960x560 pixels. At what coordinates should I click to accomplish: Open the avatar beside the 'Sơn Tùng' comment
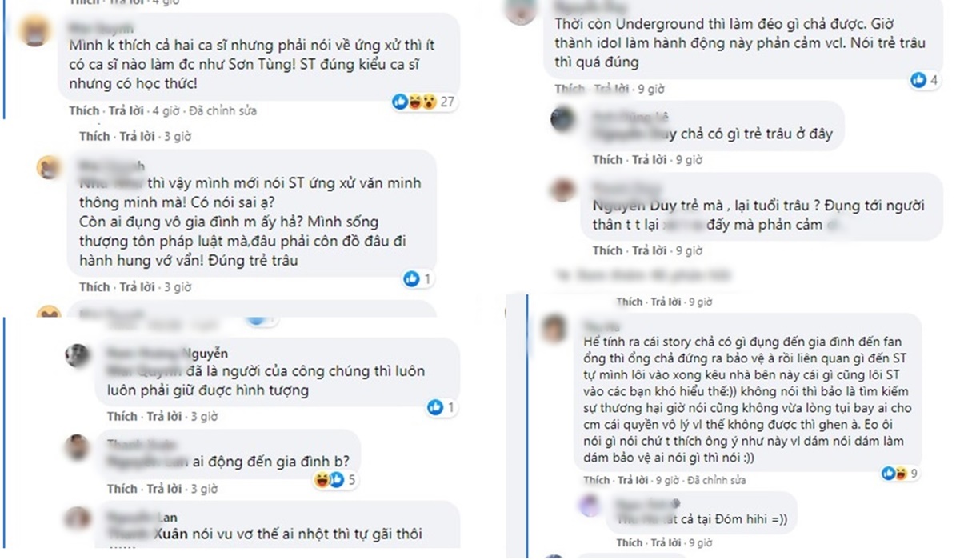click(x=38, y=33)
